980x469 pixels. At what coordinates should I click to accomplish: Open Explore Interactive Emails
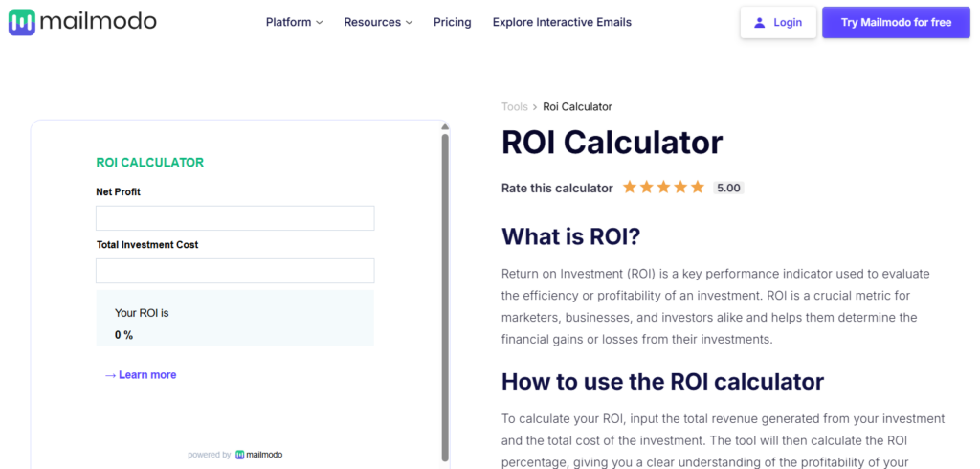(562, 23)
